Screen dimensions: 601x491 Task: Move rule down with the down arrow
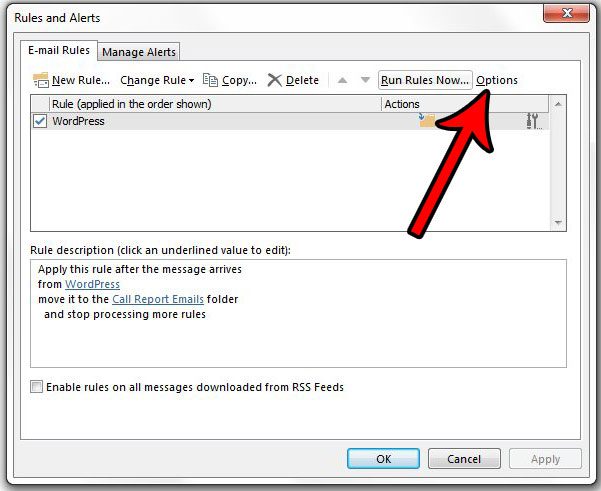[365, 80]
